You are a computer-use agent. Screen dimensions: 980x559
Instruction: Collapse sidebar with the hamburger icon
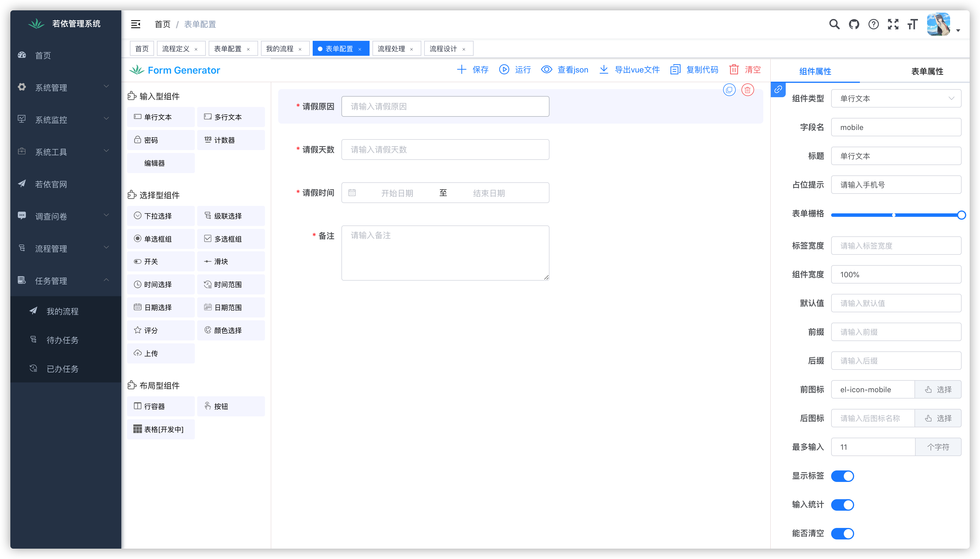coord(135,24)
